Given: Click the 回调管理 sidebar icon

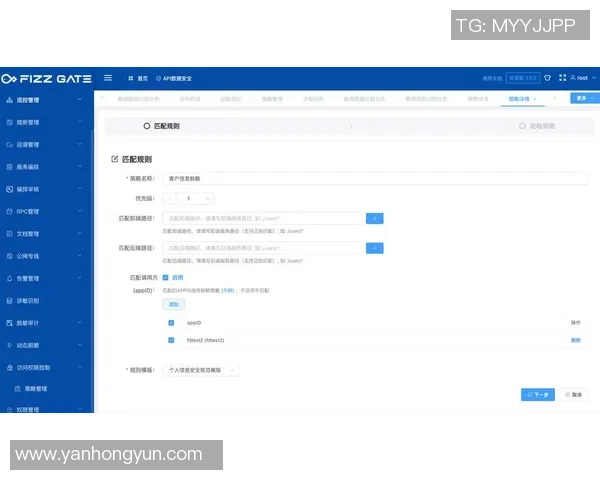Looking at the screenshot, I should pos(10,144).
